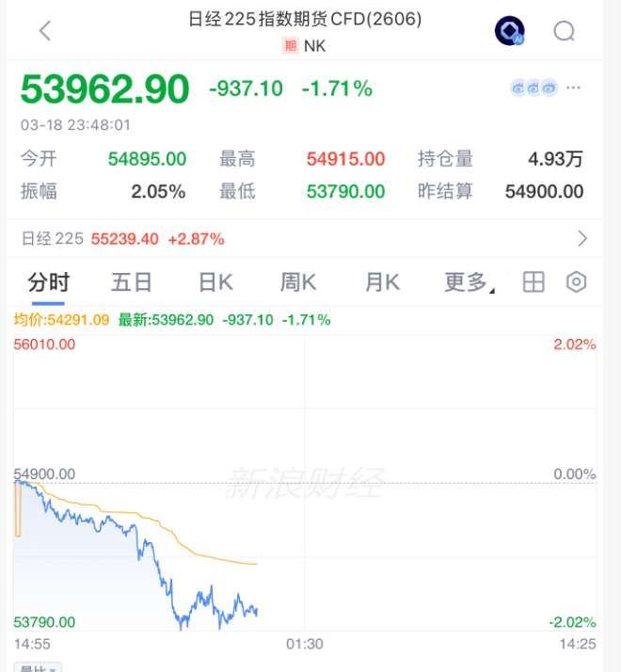Switch to the 五日 five-day tab

[x=131, y=281]
